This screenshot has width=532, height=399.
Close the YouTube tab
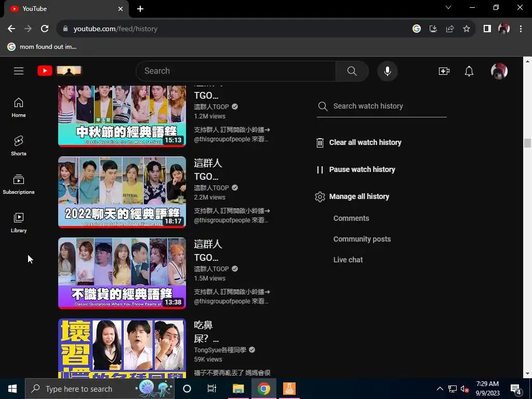[121, 9]
